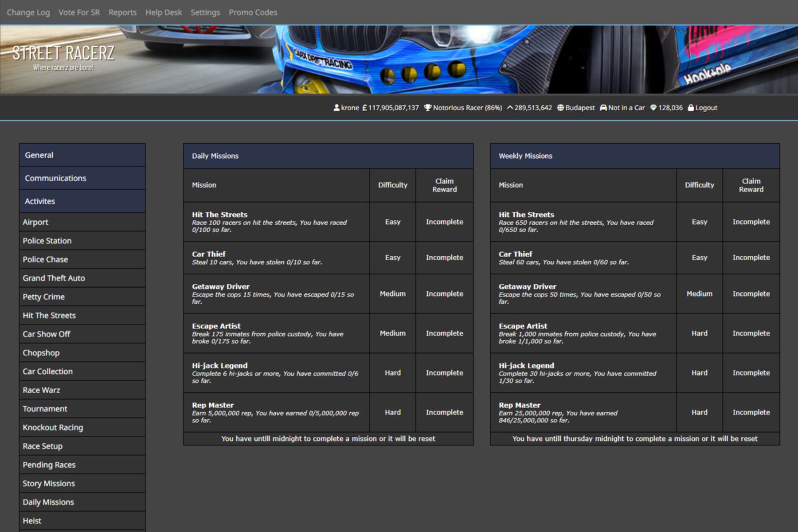This screenshot has height=532, width=798.
Task: Open Chopshop from the sidebar
Action: coord(82,353)
